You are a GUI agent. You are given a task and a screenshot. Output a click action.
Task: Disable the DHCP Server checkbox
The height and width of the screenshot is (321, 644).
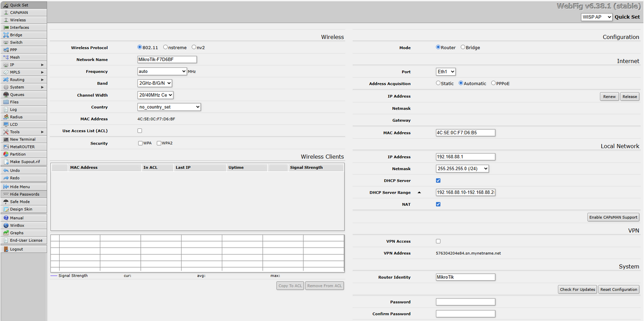click(x=438, y=180)
